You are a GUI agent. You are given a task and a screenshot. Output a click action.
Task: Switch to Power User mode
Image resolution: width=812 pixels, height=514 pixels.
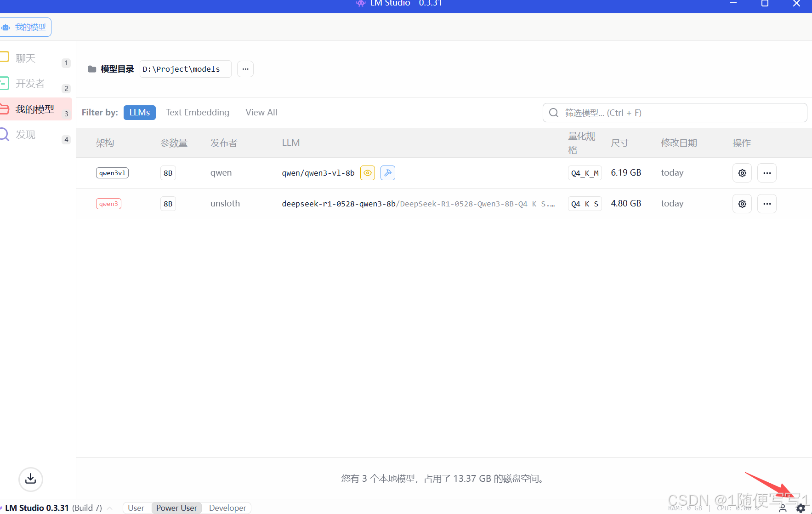click(176, 508)
